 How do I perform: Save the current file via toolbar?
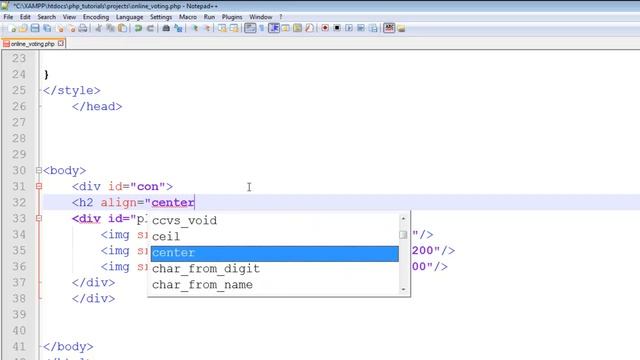(35, 28)
